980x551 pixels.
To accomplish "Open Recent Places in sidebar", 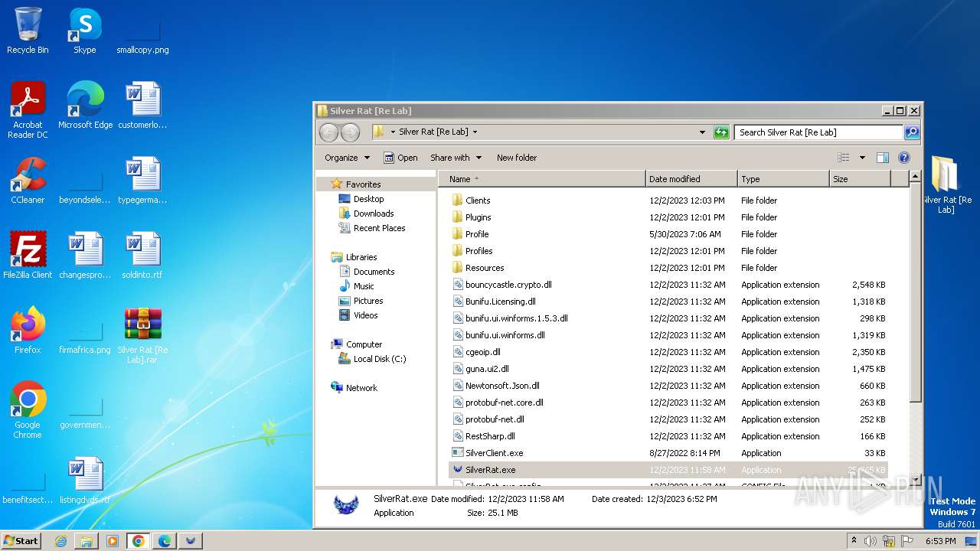I will pyautogui.click(x=379, y=228).
